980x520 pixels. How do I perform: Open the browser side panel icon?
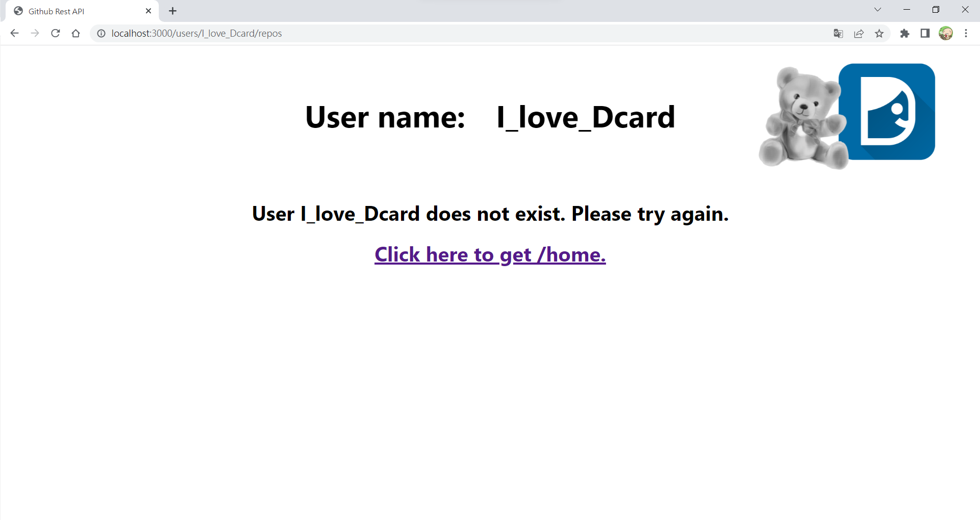925,33
